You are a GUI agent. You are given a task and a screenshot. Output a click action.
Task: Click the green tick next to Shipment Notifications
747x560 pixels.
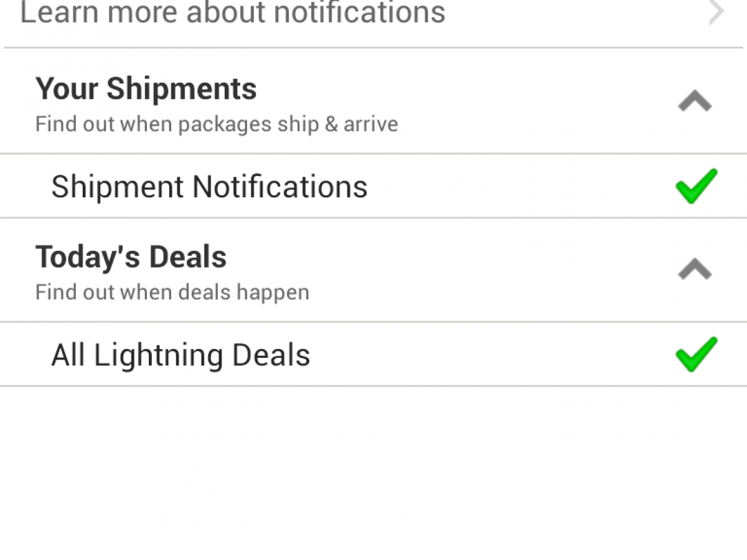click(x=696, y=186)
